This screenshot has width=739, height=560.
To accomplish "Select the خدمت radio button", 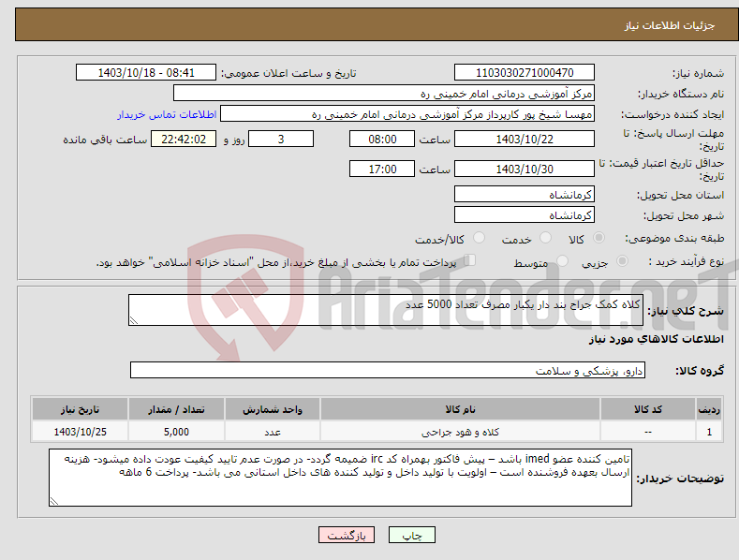I will pos(545,238).
